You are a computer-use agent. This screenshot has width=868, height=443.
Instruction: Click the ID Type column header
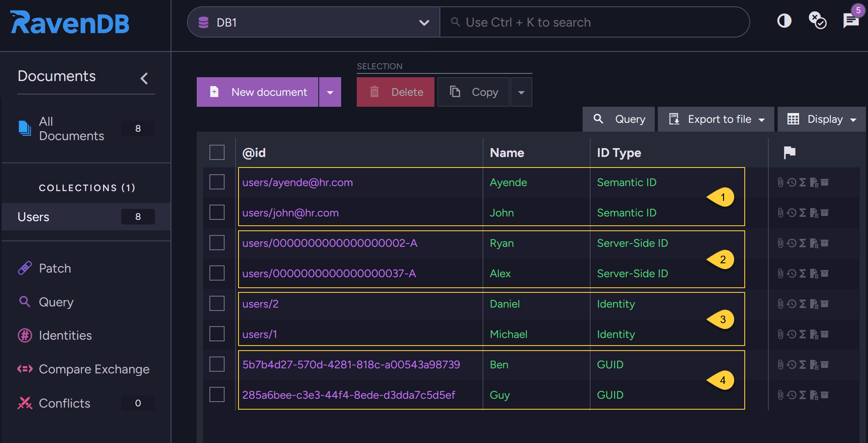pyautogui.click(x=619, y=152)
